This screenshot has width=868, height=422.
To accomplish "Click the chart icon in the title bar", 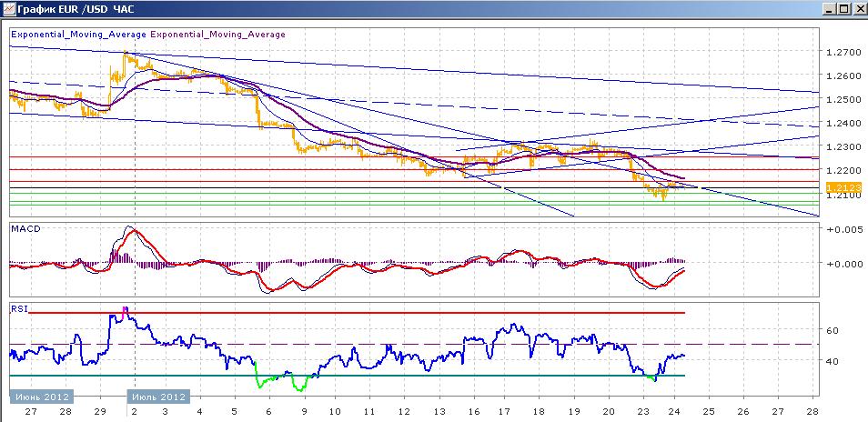I will coord(9,9).
